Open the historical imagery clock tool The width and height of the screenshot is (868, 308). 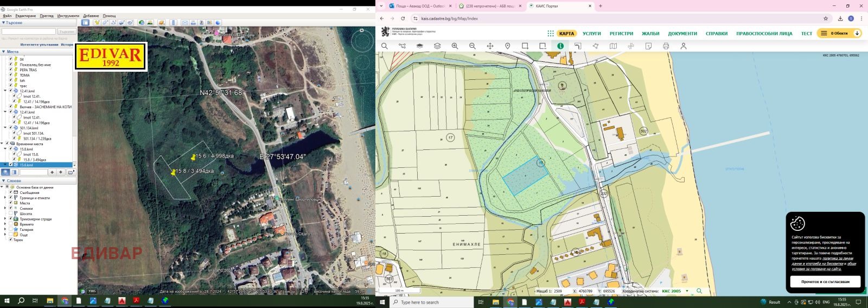[141, 23]
